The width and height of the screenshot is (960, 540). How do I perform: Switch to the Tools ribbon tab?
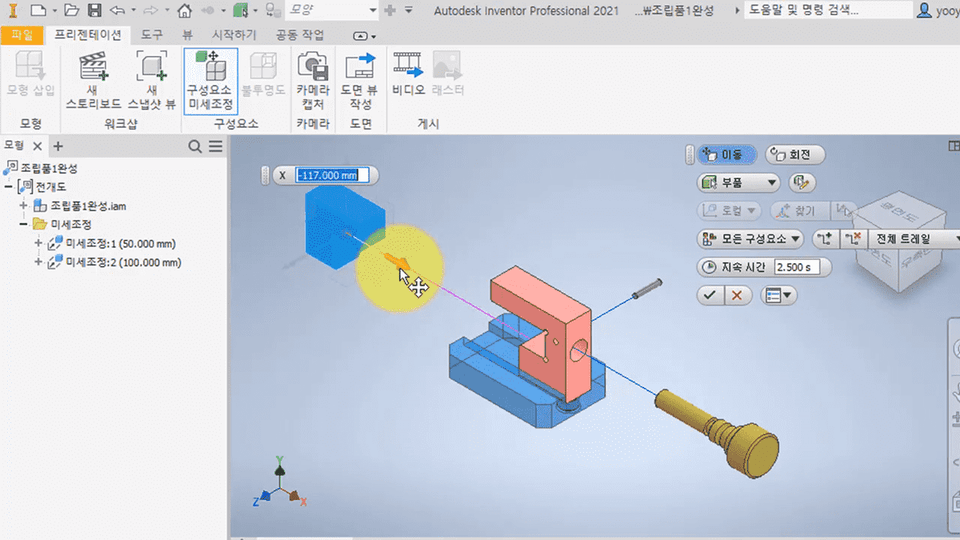pyautogui.click(x=152, y=35)
